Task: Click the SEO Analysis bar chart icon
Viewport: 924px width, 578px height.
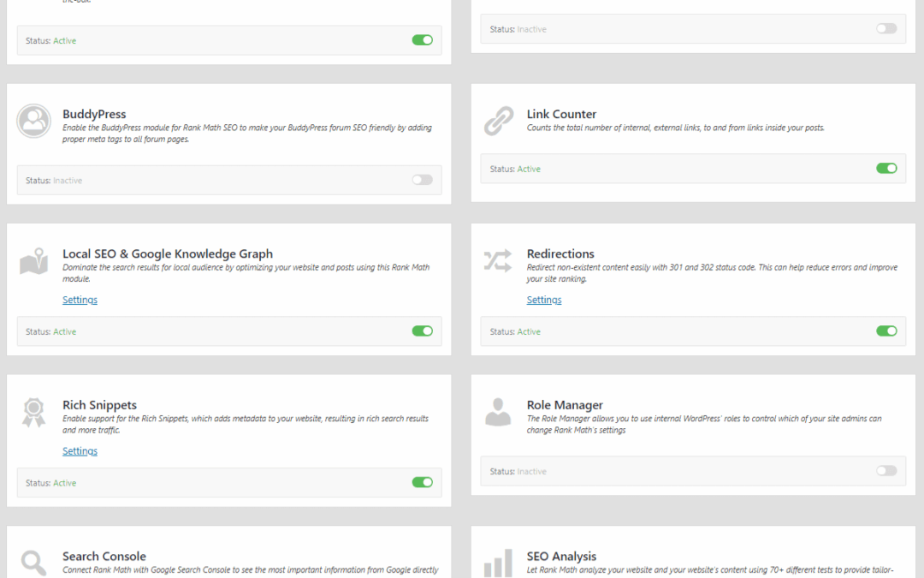Action: tap(498, 563)
